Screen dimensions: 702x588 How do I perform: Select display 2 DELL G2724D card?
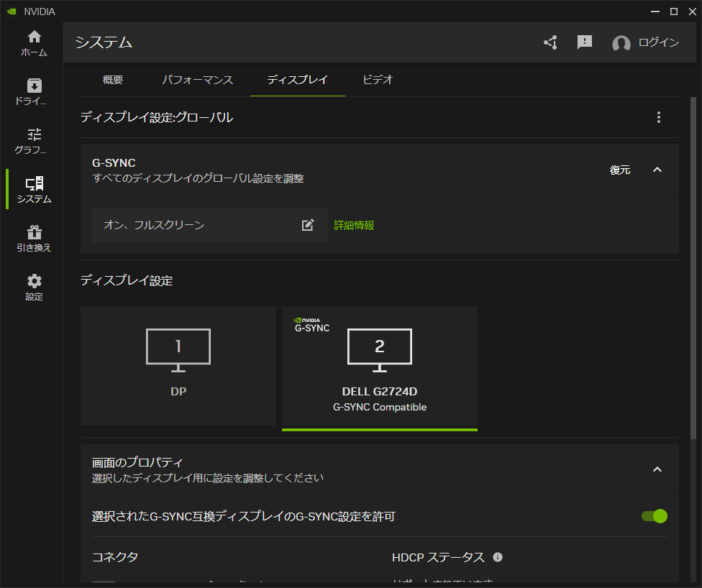(x=380, y=368)
